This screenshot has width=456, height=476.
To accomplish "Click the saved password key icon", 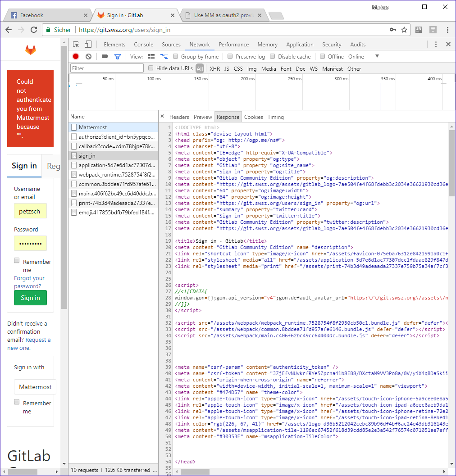I will [393, 30].
